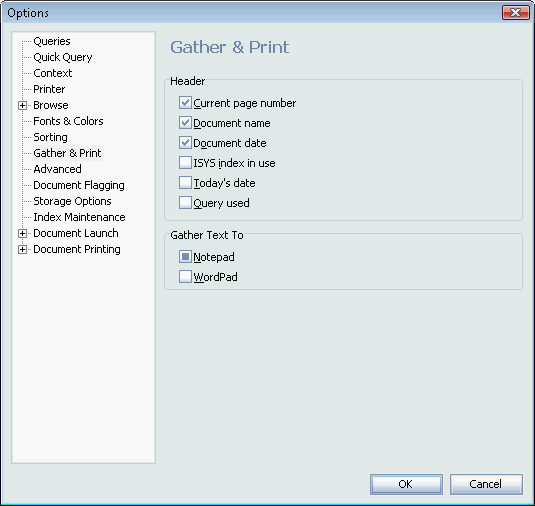Image resolution: width=535 pixels, height=506 pixels.
Task: Select WordPad as gather text target
Action: tap(185, 277)
